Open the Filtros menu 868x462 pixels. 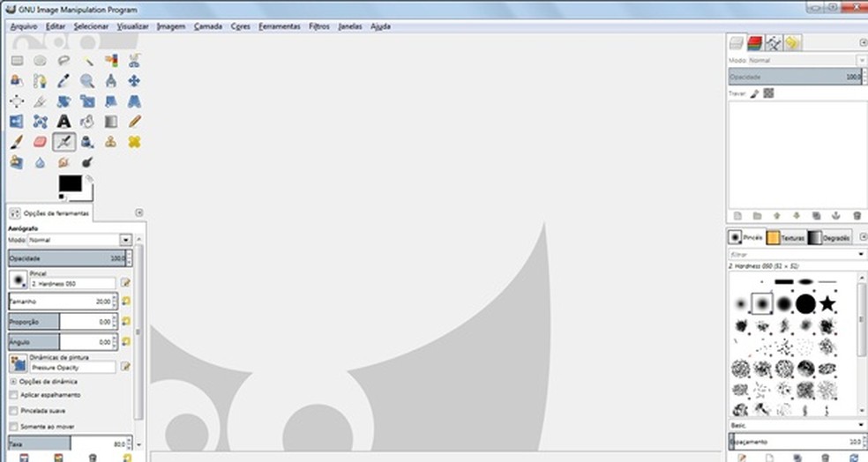click(318, 26)
